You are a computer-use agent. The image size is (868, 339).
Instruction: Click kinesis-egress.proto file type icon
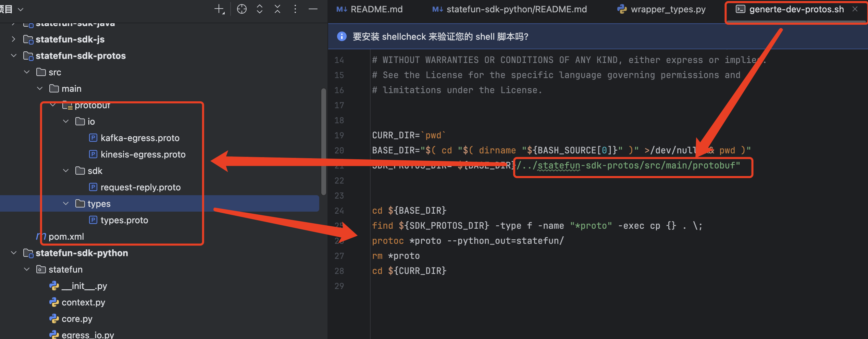93,154
